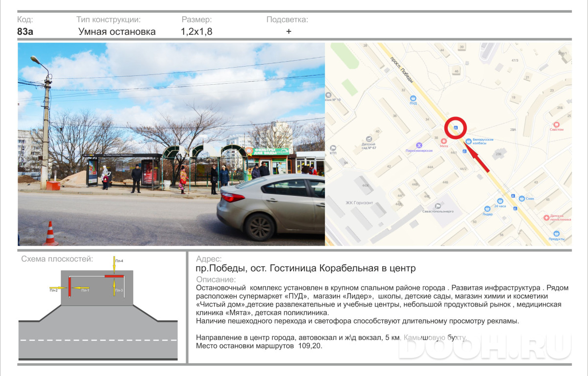Click building number 44Б on map
This screenshot has width=588, height=376.
pyautogui.click(x=445, y=182)
